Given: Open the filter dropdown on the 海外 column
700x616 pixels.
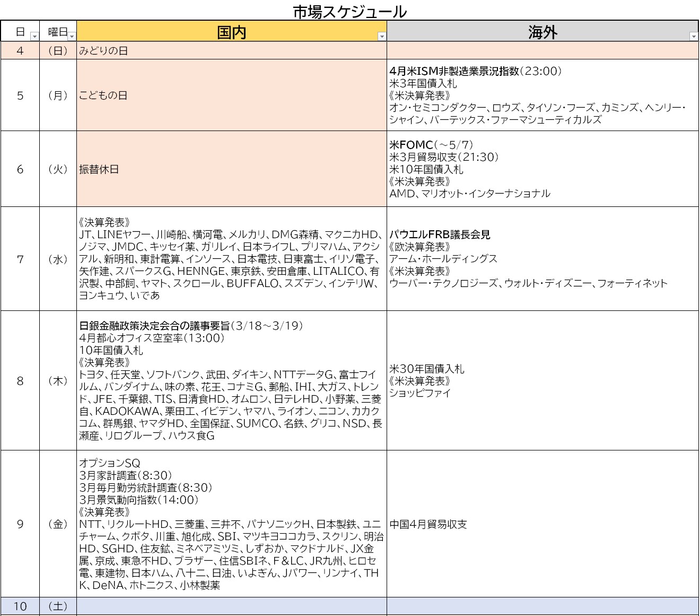Looking at the screenshot, I should click(694, 37).
